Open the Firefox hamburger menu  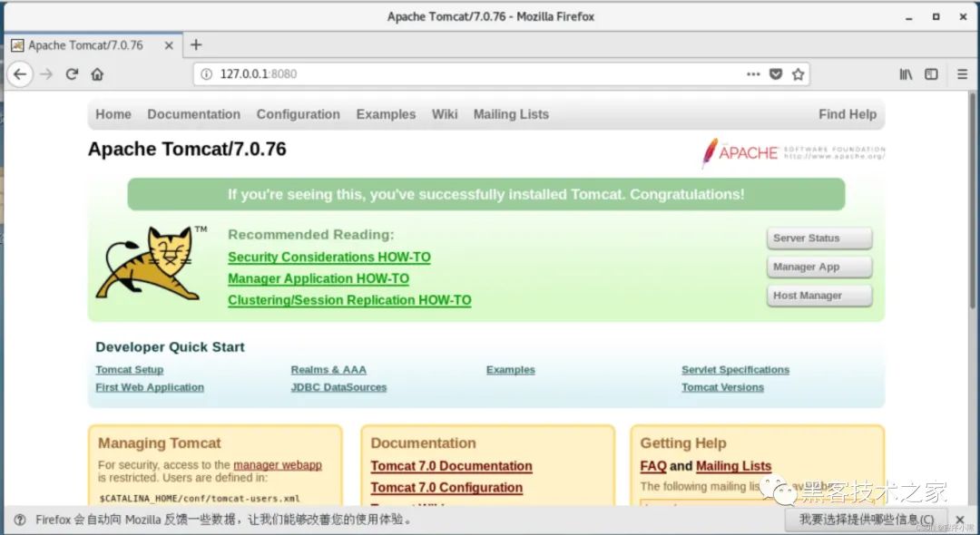(x=962, y=74)
